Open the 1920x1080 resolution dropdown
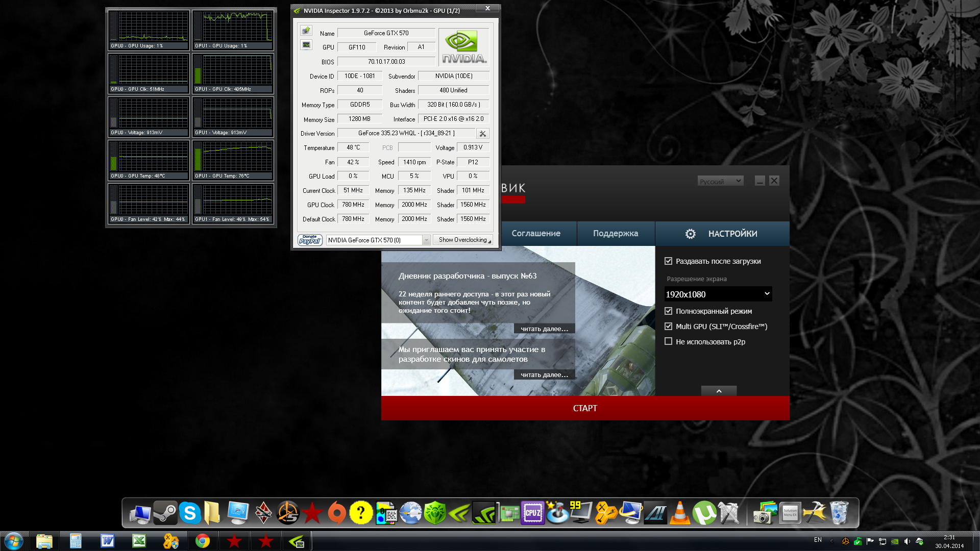The height and width of the screenshot is (551, 980). click(718, 294)
